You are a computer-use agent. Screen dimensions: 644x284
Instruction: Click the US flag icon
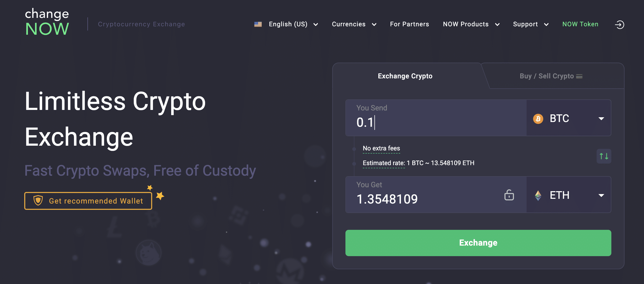tap(258, 24)
